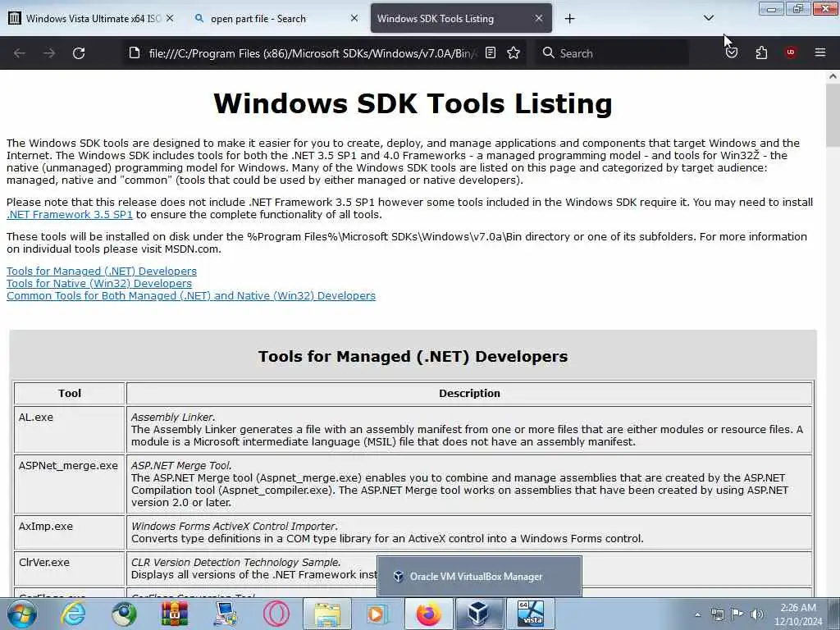The height and width of the screenshot is (630, 840).
Task: Select the AL.exe table cell
Action: pos(70,429)
